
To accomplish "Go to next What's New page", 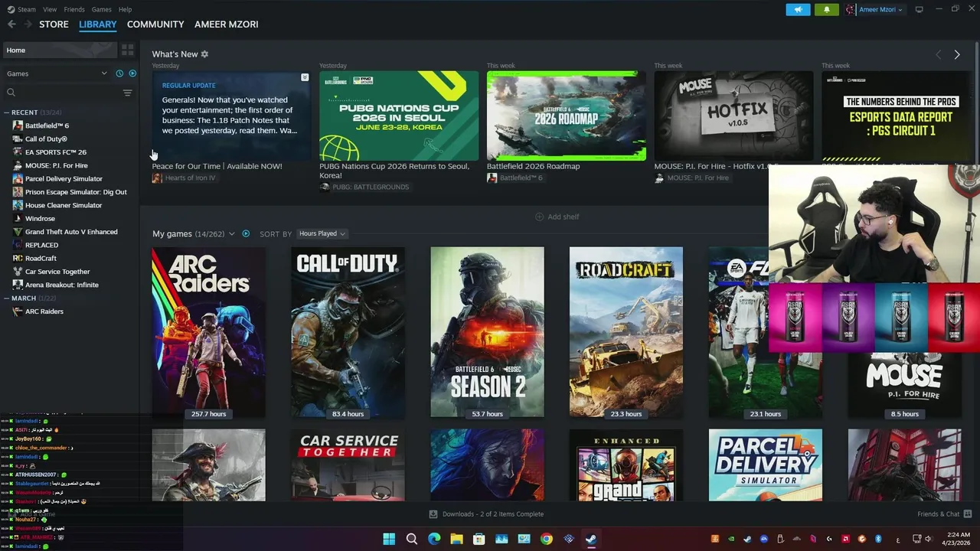I will point(956,55).
